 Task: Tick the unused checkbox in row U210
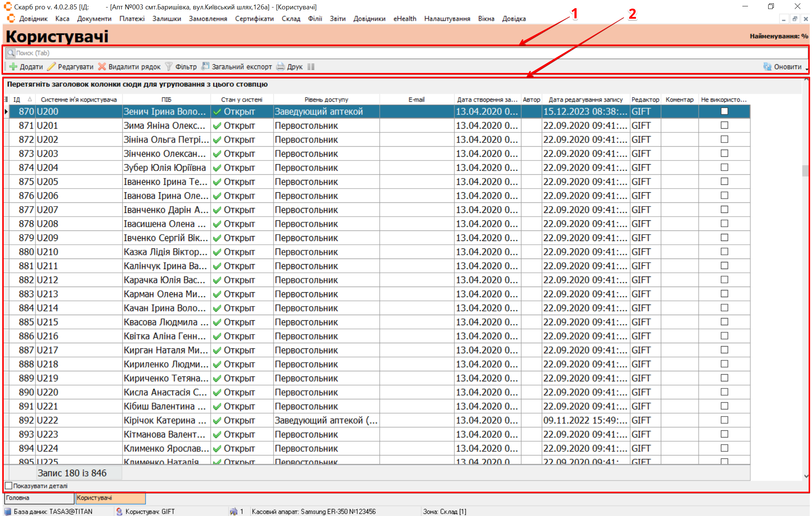724,252
